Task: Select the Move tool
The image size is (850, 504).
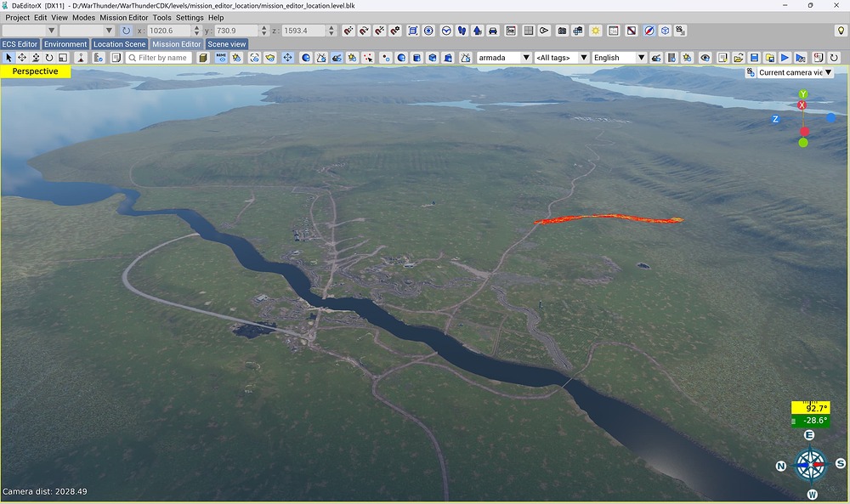Action: (x=22, y=58)
